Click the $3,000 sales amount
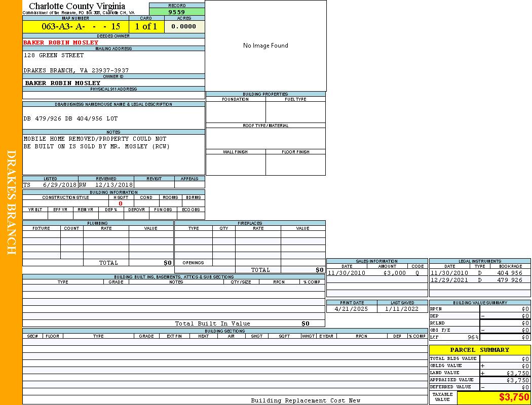Viewport: 532px width, 405px height. click(394, 273)
